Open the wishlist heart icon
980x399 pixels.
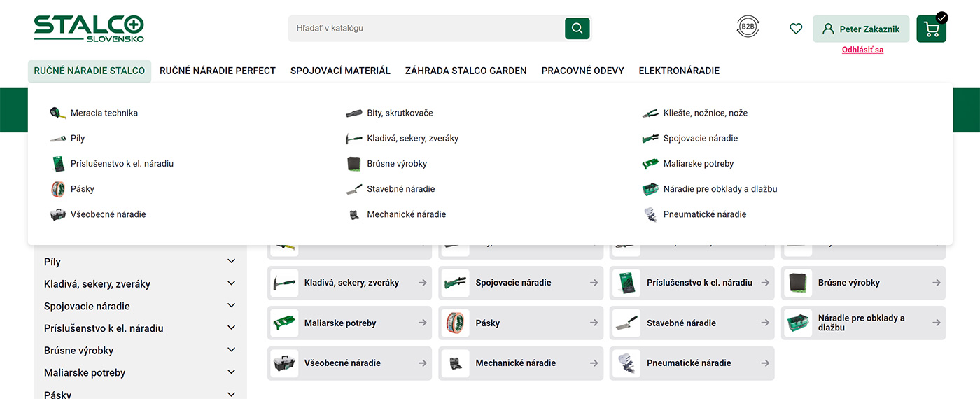point(796,29)
